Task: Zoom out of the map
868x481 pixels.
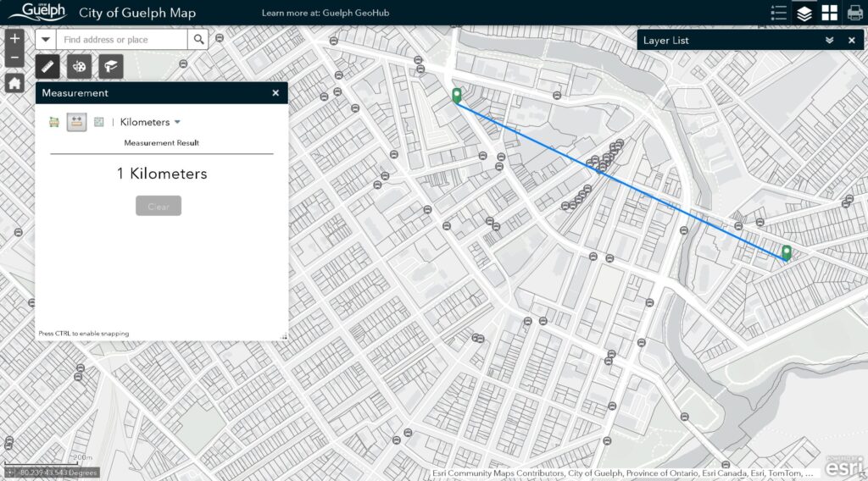Action: coord(14,58)
